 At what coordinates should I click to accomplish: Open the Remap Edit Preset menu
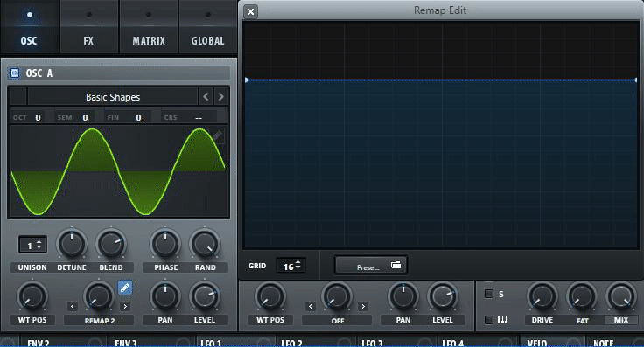click(371, 265)
